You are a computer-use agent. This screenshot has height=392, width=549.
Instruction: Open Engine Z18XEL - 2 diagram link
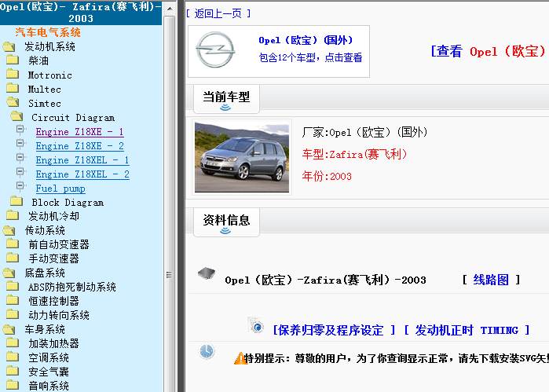pos(82,174)
